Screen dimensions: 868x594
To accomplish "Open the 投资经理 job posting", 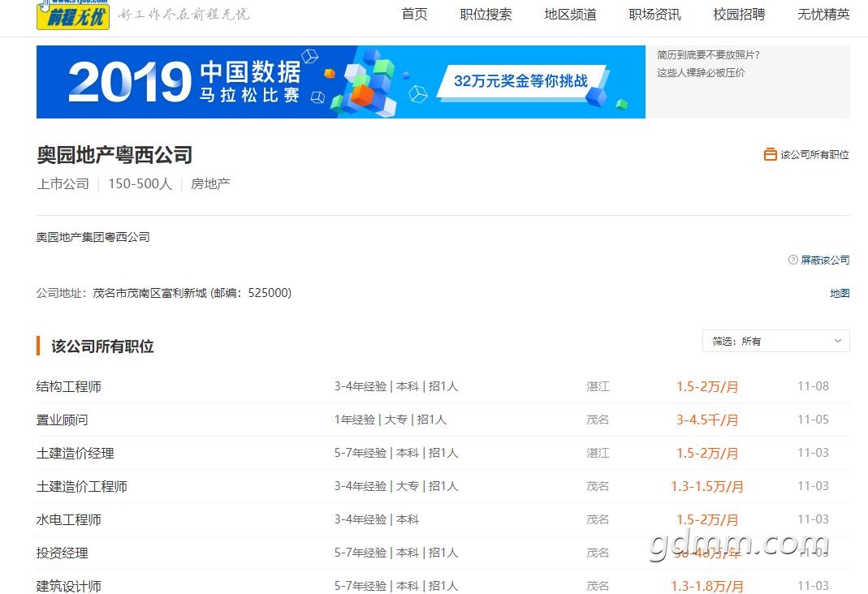I will (62, 553).
